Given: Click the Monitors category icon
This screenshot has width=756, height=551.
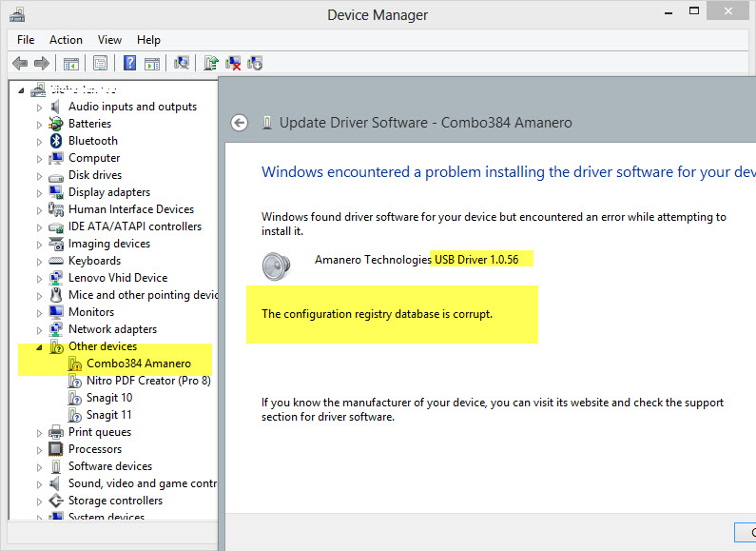Looking at the screenshot, I should pos(56,312).
